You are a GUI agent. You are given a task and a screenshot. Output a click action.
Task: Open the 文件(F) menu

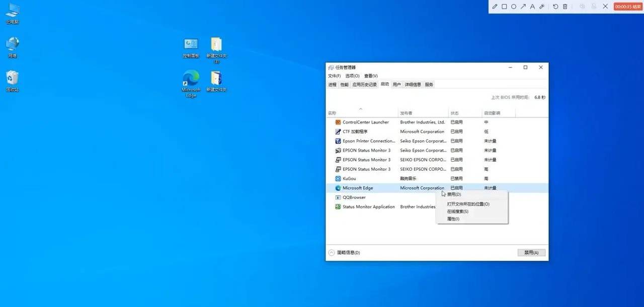pos(334,75)
